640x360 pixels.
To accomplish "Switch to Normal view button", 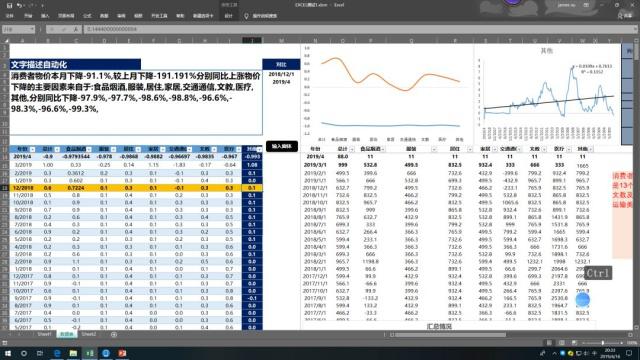I will [549, 343].
